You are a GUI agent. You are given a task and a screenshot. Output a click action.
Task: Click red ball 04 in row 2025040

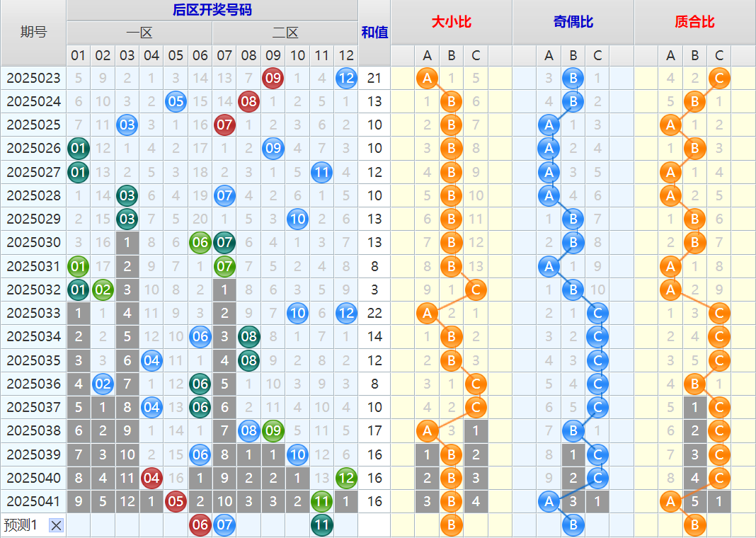(151, 478)
